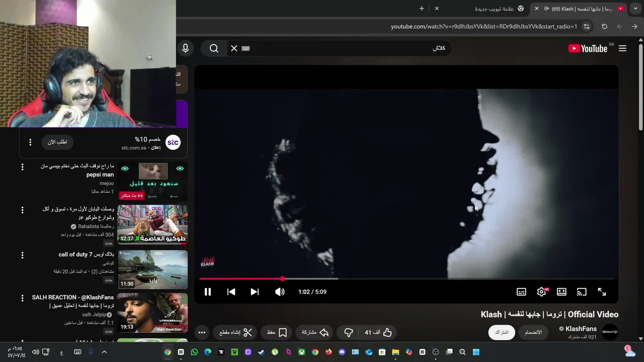Open the stc advertiser logo

pyautogui.click(x=173, y=142)
